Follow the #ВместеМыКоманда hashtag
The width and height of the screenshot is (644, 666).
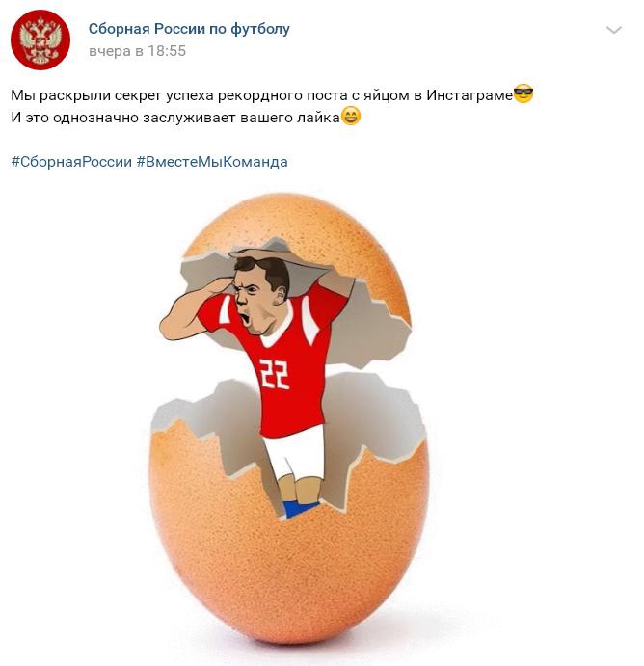pyautogui.click(x=212, y=162)
